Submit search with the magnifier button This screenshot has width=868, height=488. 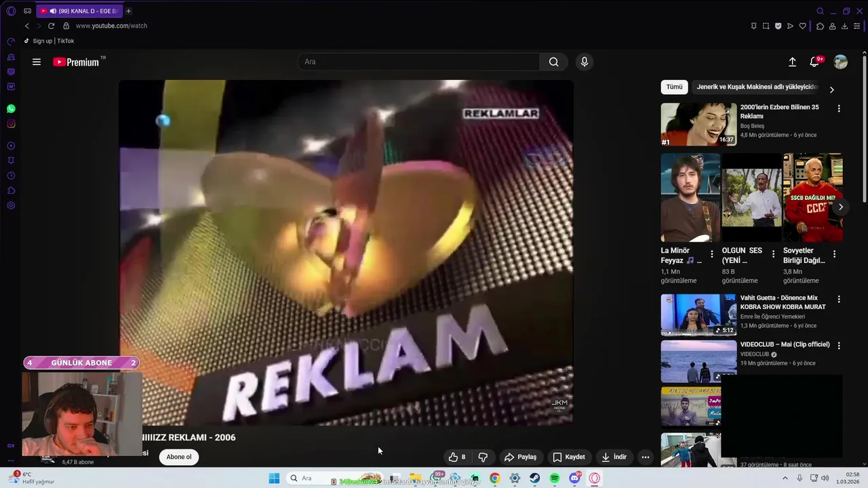554,62
